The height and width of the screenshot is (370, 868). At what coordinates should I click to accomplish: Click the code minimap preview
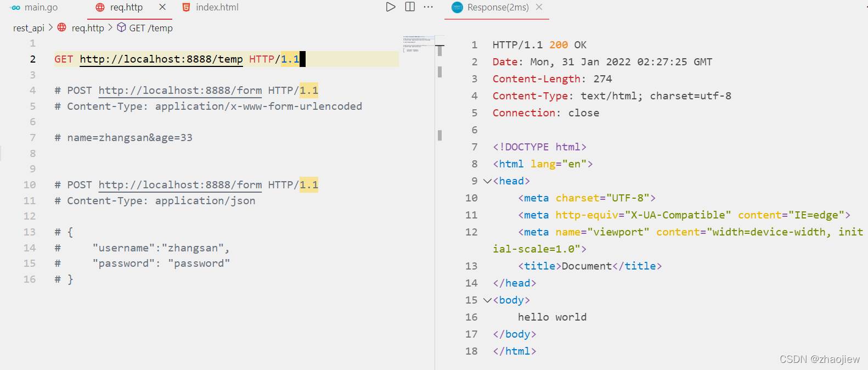point(418,44)
